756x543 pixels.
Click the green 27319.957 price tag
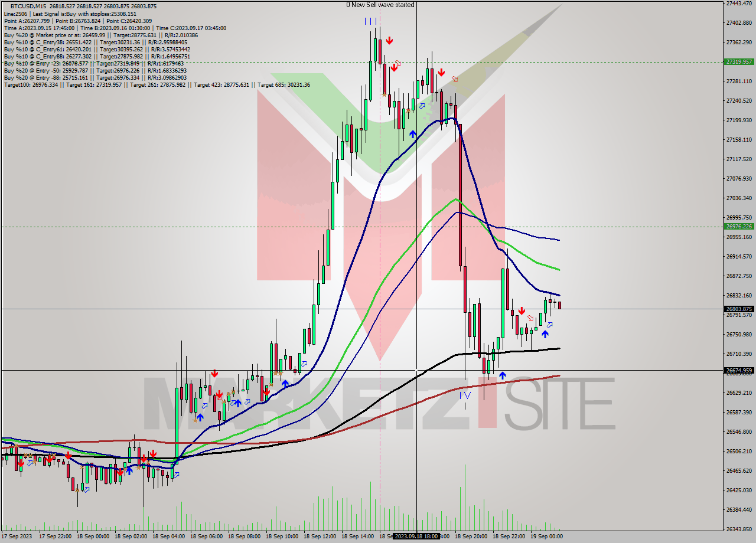[739, 61]
